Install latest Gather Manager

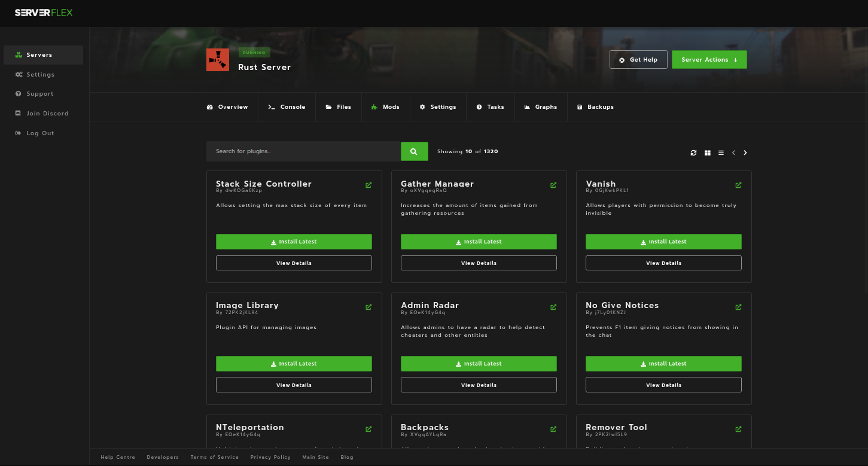[x=479, y=242]
